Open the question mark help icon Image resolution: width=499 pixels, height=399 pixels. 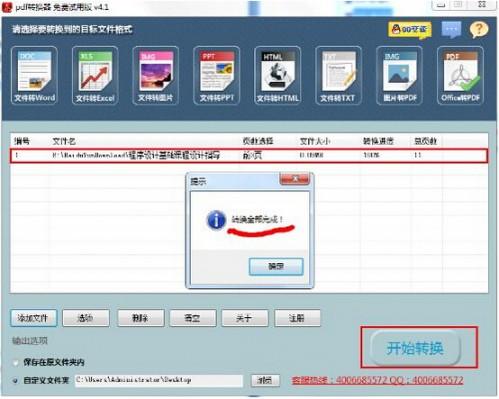(479, 30)
